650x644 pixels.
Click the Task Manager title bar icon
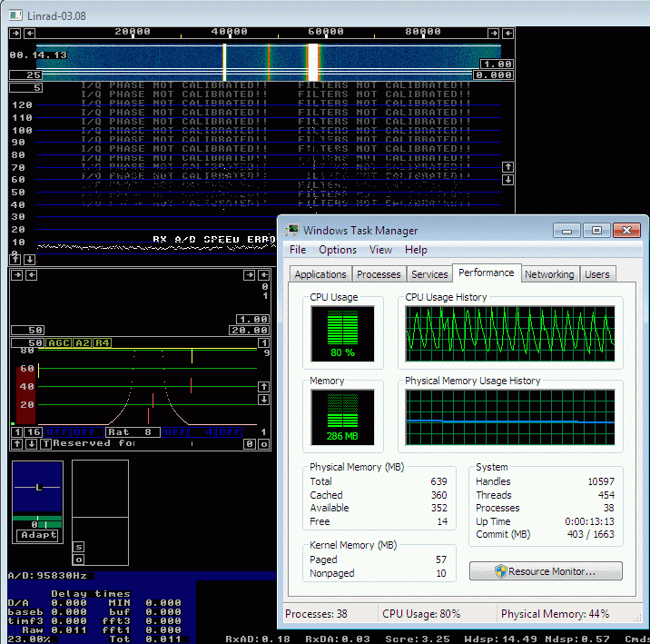(x=292, y=230)
